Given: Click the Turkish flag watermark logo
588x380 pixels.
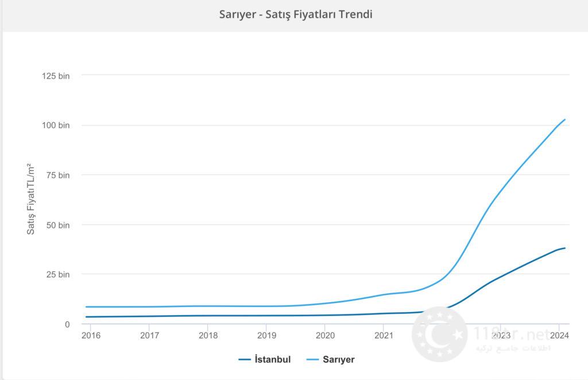Looking at the screenshot, I should tap(439, 335).
